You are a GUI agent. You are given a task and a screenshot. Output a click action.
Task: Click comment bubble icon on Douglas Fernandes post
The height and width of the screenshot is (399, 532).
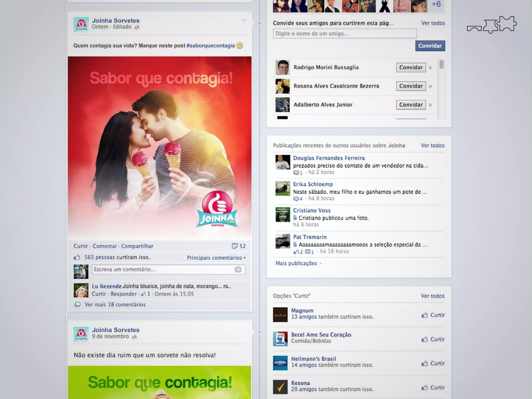[x=296, y=172]
